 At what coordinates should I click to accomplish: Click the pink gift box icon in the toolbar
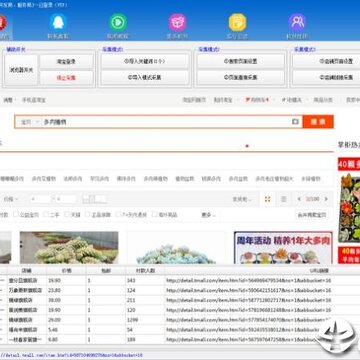pyautogui.click(x=178, y=22)
